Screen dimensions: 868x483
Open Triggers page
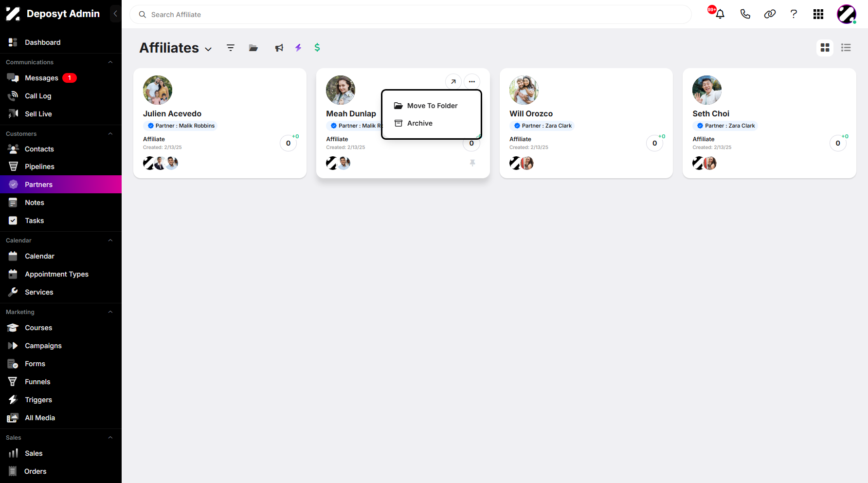tap(61, 400)
